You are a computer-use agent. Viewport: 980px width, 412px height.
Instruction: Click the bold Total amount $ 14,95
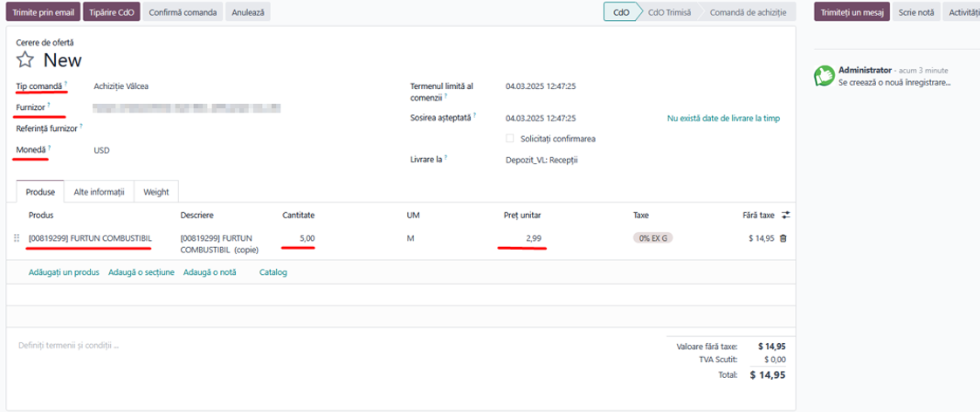(x=768, y=374)
